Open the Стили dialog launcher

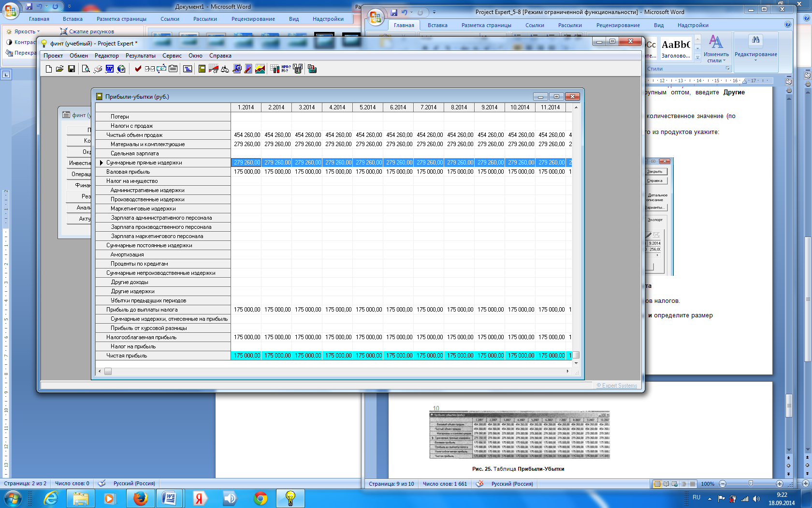728,69
